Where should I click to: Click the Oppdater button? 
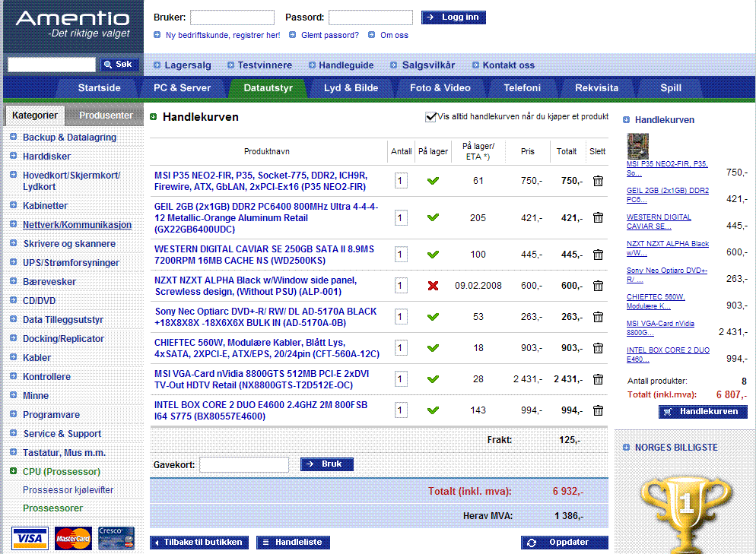pos(564,543)
